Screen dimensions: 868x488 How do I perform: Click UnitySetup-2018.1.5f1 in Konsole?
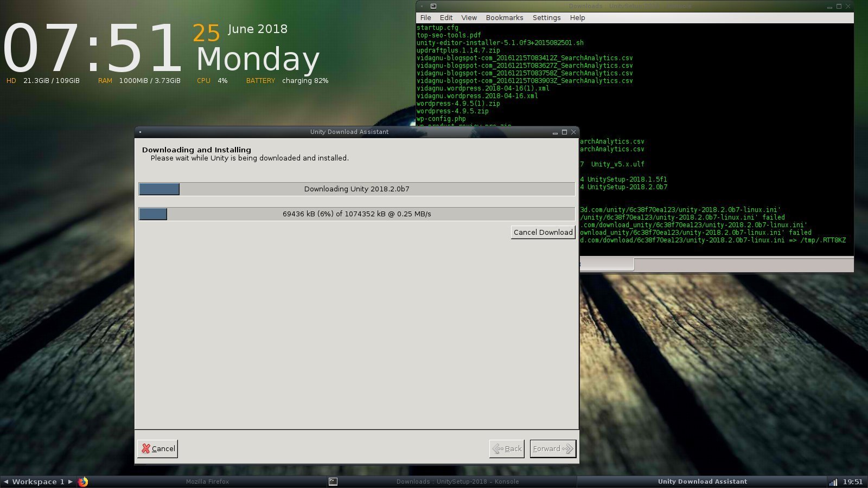coord(627,179)
